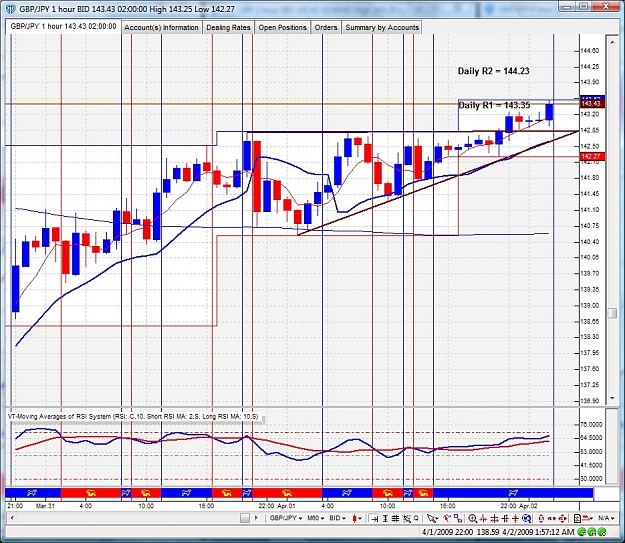Select the red arrow drawing tool
625x543 pixels.
click(447, 518)
